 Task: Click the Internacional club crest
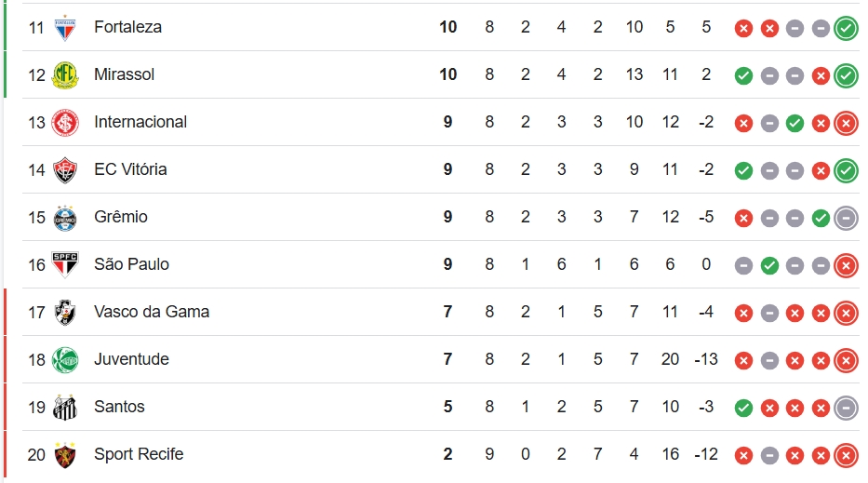[65, 123]
